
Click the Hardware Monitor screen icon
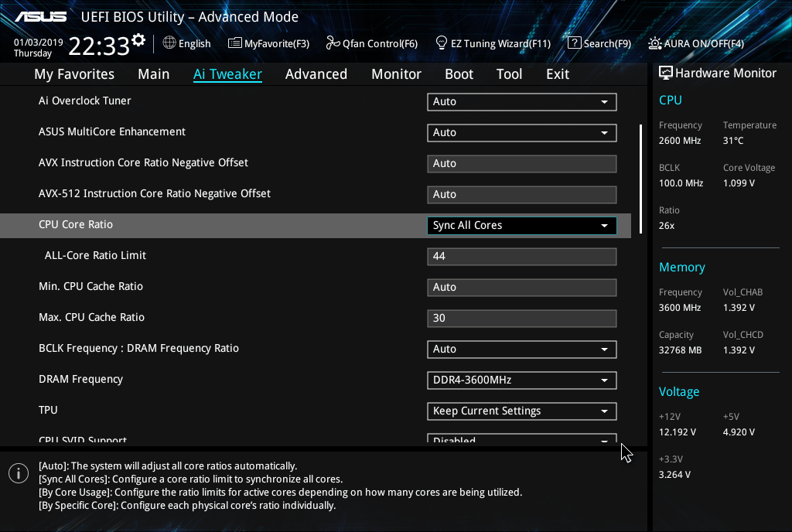(666, 73)
